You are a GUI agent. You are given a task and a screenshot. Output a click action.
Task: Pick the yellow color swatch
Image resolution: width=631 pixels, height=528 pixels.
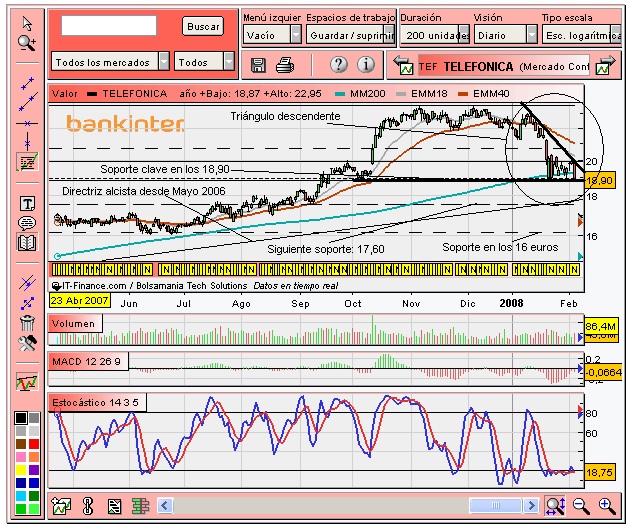point(21,470)
